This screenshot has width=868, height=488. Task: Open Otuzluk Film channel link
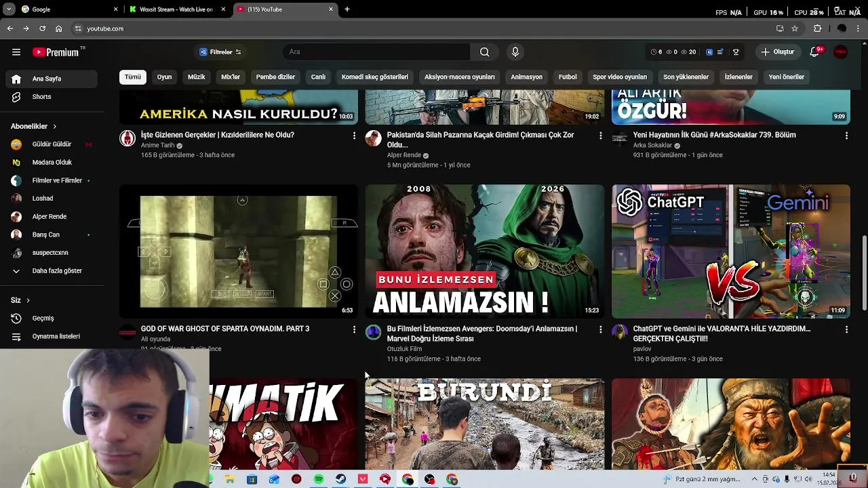coord(404,349)
